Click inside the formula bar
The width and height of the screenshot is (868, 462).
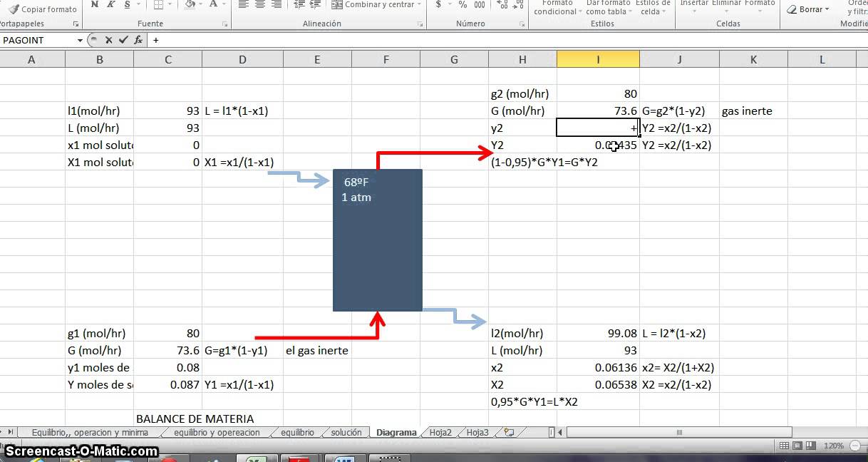[507, 41]
